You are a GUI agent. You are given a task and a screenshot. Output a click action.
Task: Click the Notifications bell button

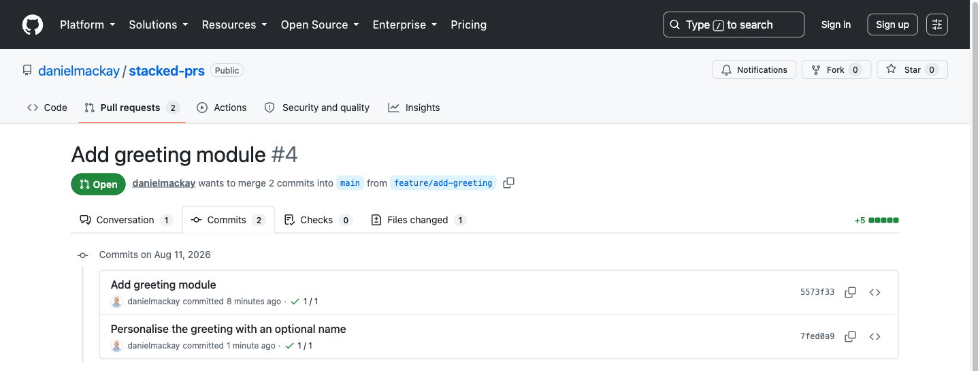[x=754, y=69]
